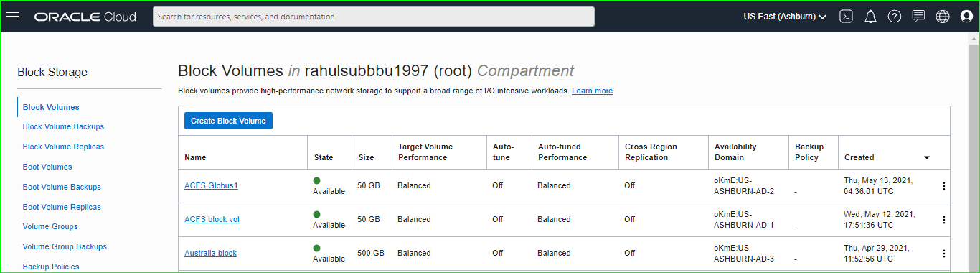Image resolution: width=980 pixels, height=273 pixels.
Task: Open actions menu for ACFS Globus1 row
Action: [x=943, y=186]
